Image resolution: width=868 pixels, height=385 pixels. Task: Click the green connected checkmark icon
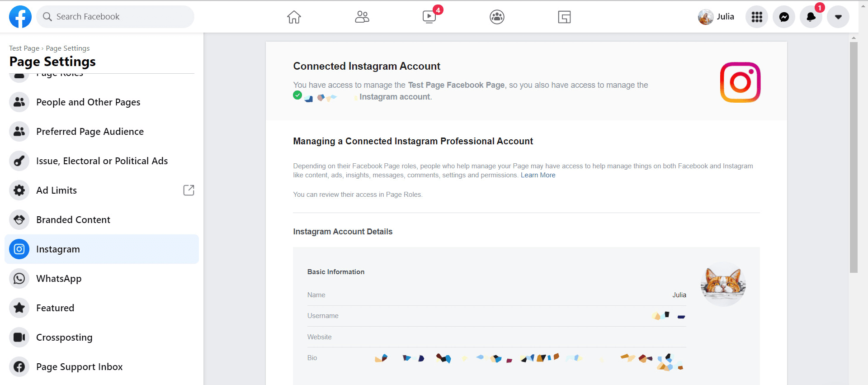tap(297, 95)
